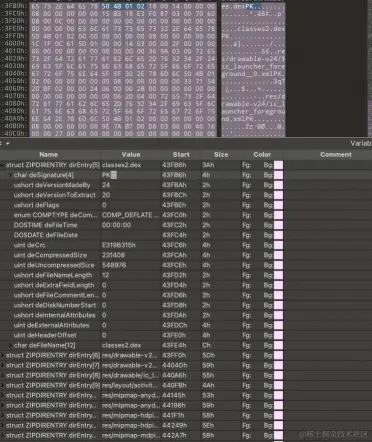Select the ushort deInternalAttributes row
Screen dimensions: 372x442
[186, 315]
